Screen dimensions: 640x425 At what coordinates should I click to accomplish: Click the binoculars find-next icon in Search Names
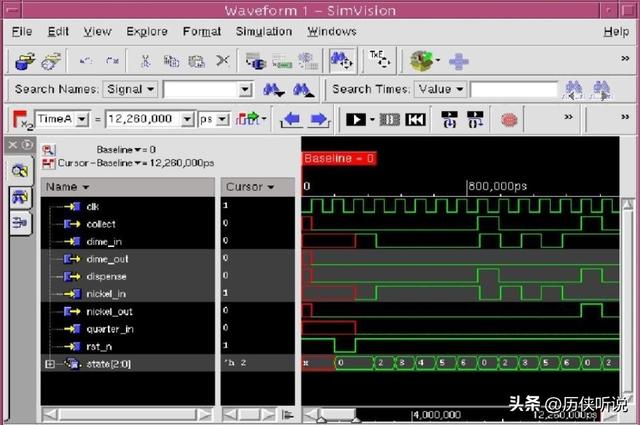click(273, 90)
